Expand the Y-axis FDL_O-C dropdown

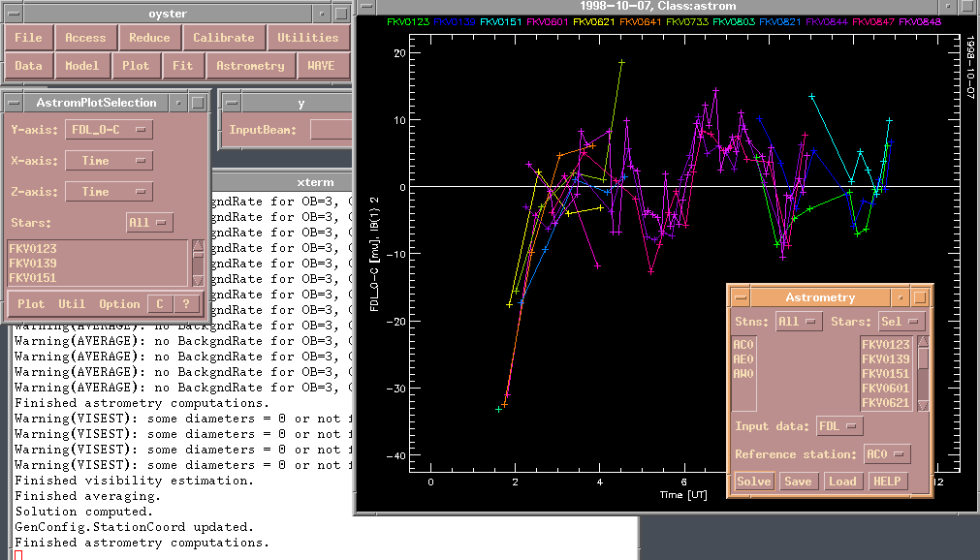(109, 130)
